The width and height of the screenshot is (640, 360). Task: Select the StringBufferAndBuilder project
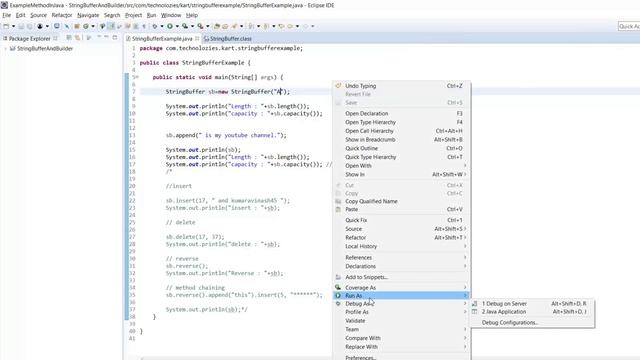pyautogui.click(x=45, y=49)
